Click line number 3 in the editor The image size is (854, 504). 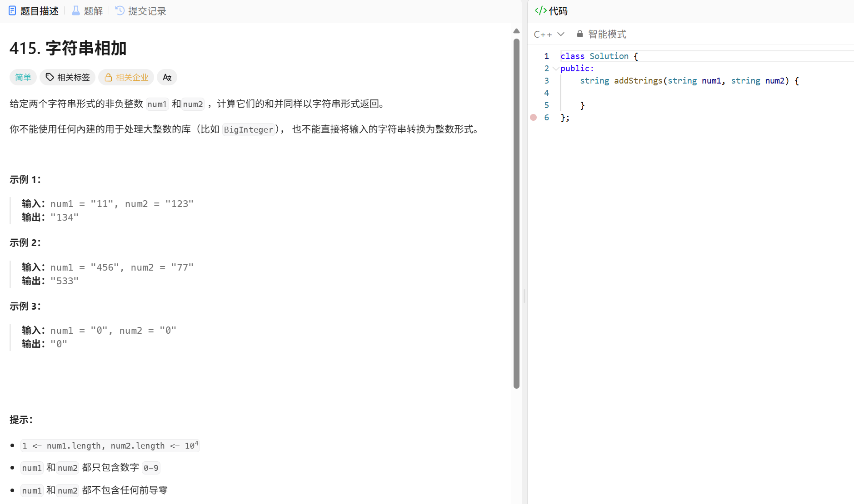coord(547,80)
